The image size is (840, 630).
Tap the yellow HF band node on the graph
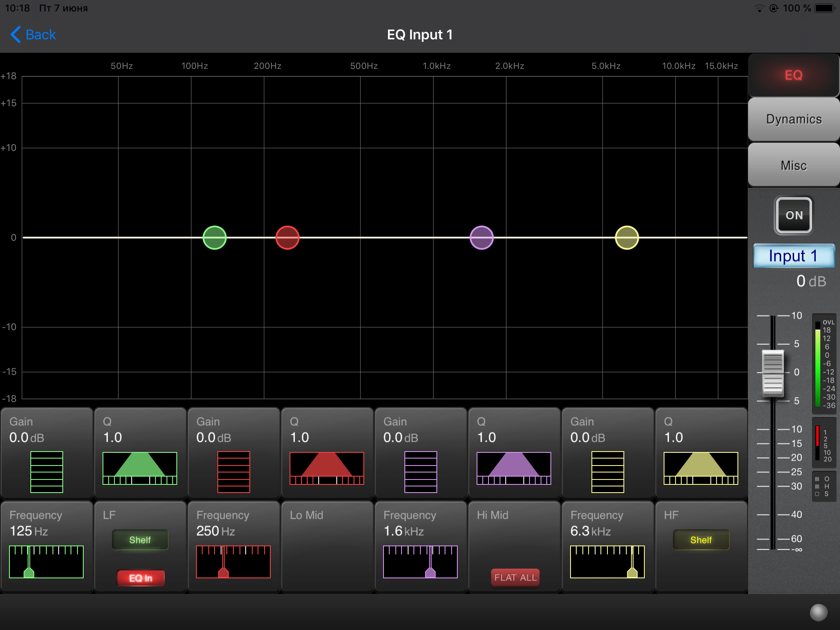[627, 237]
